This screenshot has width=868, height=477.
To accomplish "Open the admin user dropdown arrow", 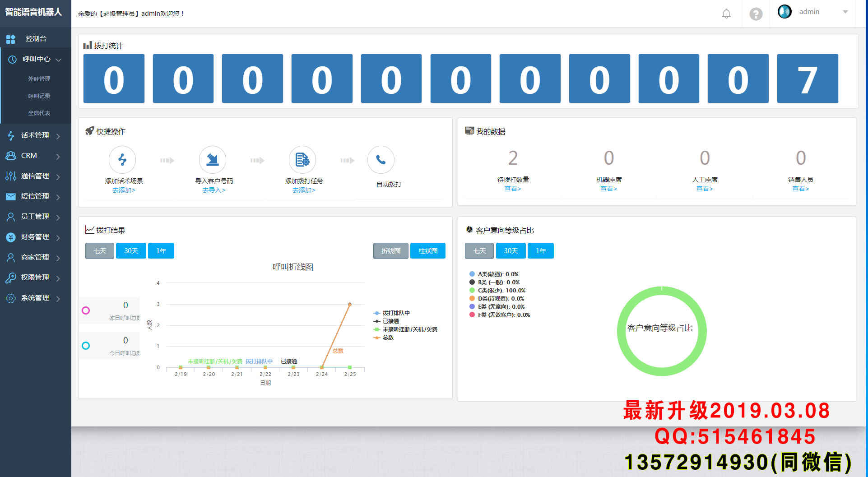I will (x=845, y=12).
